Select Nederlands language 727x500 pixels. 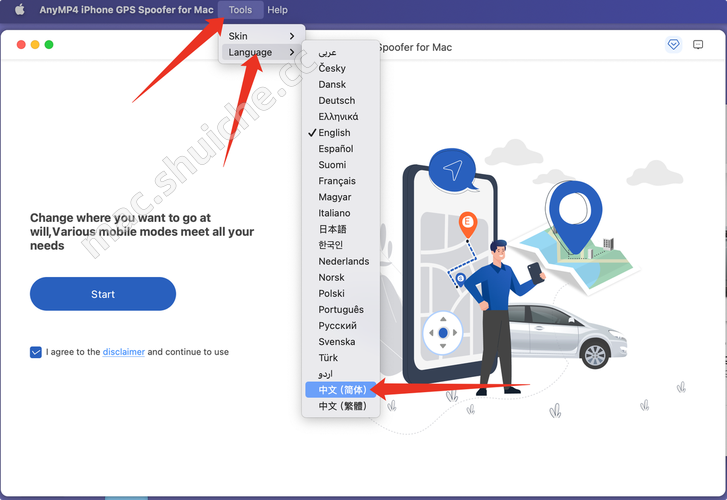tap(341, 261)
